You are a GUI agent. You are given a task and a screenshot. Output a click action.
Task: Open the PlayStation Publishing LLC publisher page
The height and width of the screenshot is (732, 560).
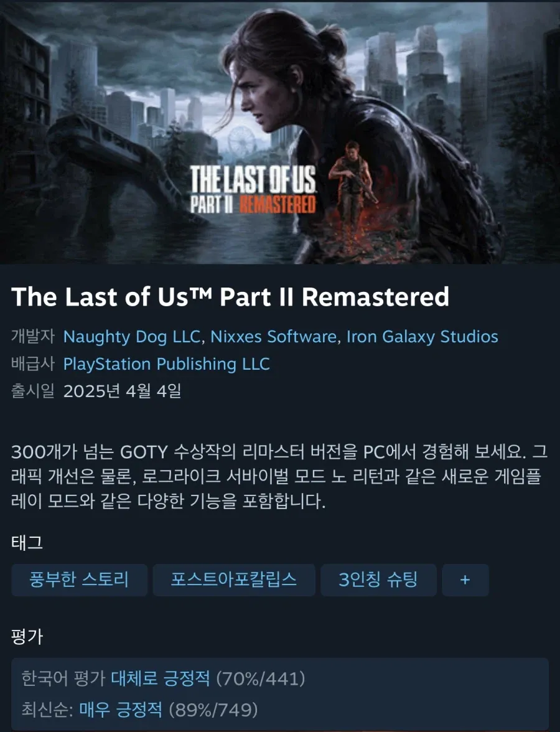166,364
